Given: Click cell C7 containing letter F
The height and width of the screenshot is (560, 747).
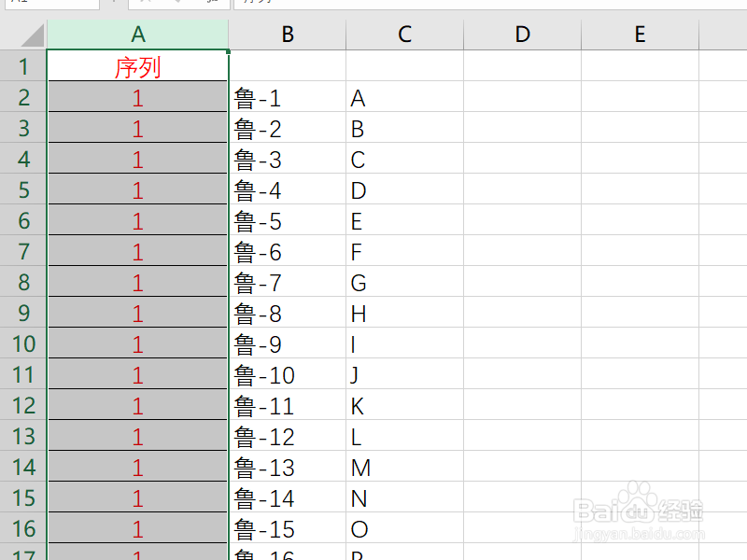Looking at the screenshot, I should (x=404, y=250).
